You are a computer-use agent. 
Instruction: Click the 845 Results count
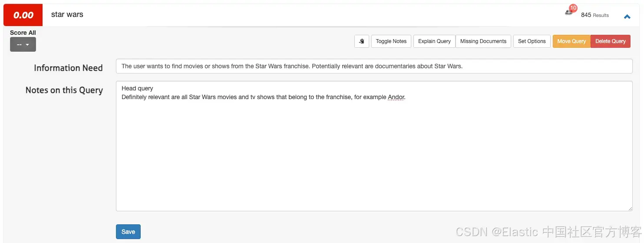(x=595, y=15)
